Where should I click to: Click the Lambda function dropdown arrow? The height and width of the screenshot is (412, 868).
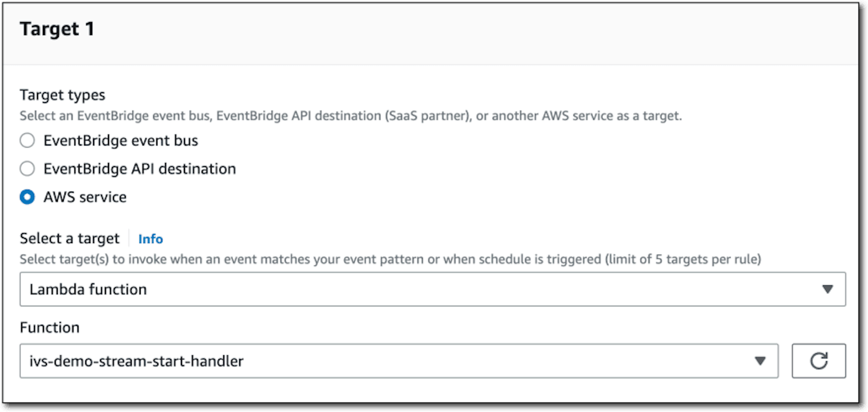click(x=827, y=289)
